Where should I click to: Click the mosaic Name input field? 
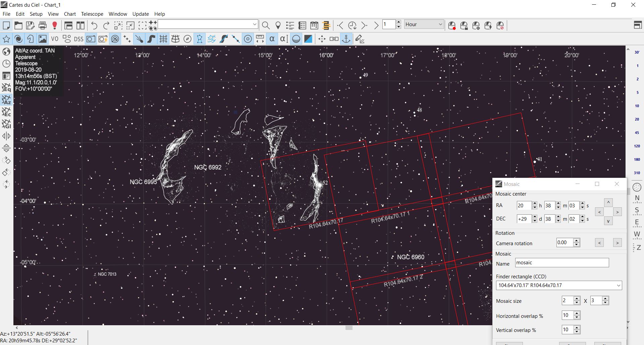click(x=562, y=263)
